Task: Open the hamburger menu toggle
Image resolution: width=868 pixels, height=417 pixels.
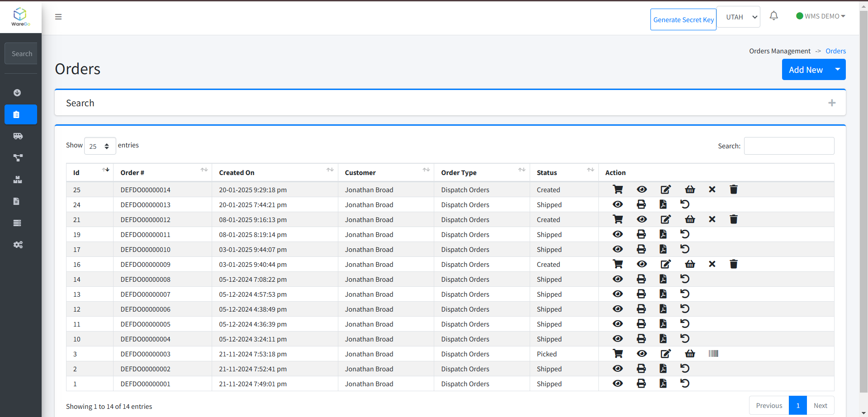Action: 58,17
